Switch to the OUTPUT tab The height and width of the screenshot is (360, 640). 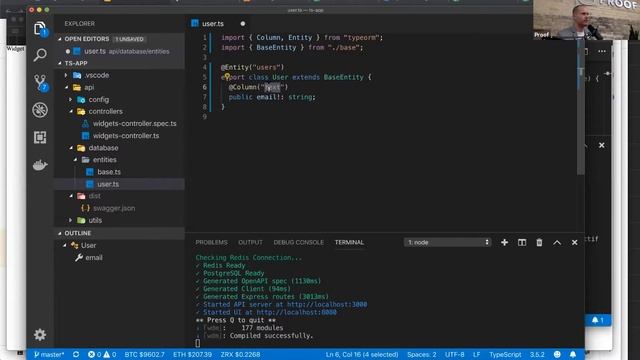(250, 242)
